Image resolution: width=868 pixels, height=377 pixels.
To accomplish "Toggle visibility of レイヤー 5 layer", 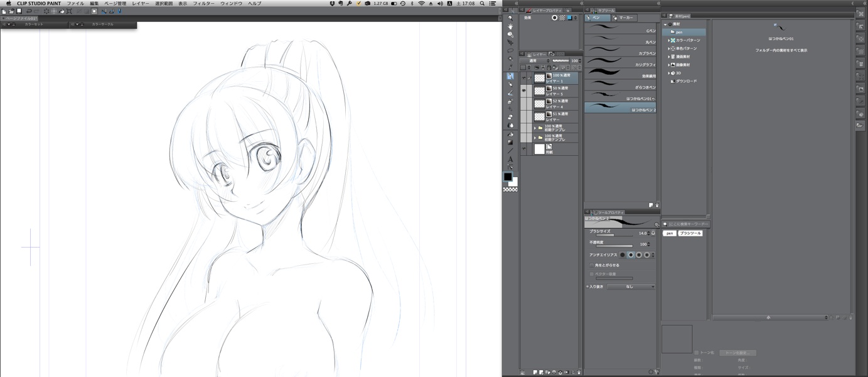I will 524,90.
